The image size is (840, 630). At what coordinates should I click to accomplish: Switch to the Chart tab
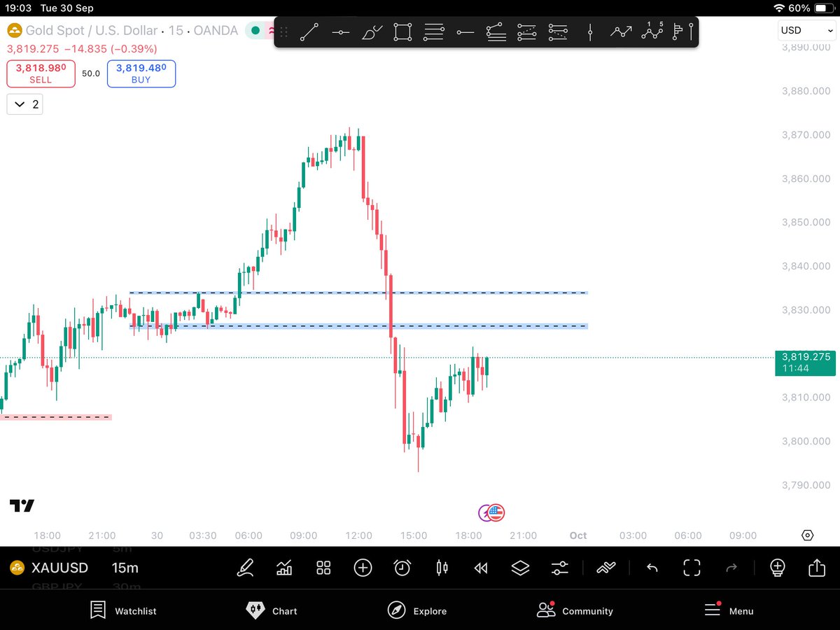click(272, 610)
